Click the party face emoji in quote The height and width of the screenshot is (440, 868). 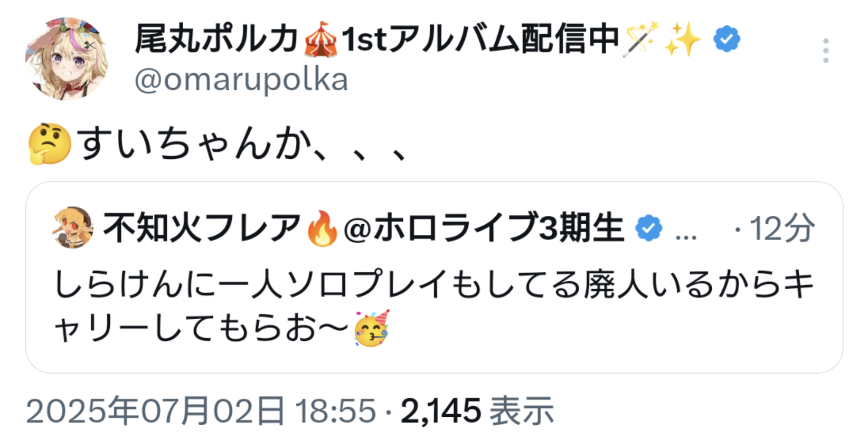(372, 328)
